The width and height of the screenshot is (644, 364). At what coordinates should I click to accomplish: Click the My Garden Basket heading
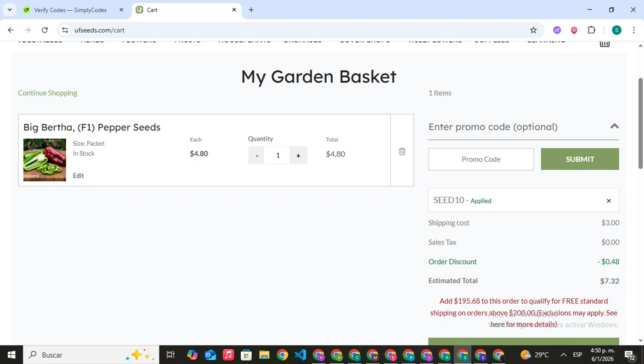[319, 76]
